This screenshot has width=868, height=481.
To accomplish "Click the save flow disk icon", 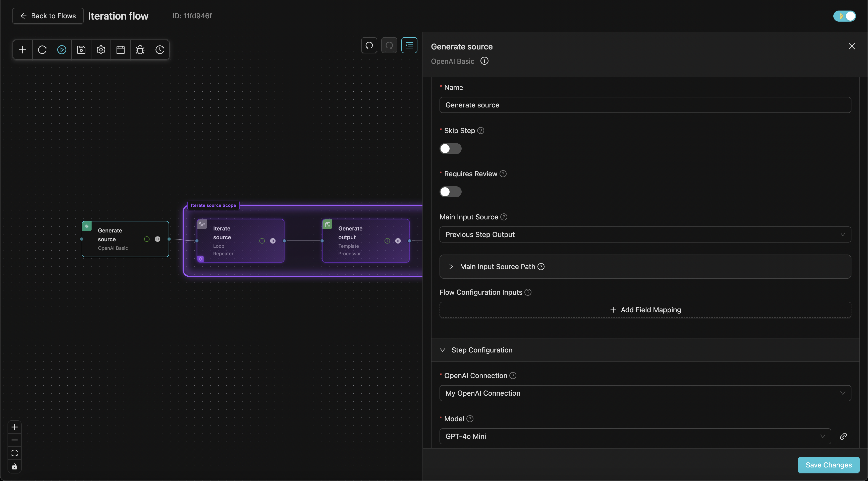I will (x=81, y=50).
